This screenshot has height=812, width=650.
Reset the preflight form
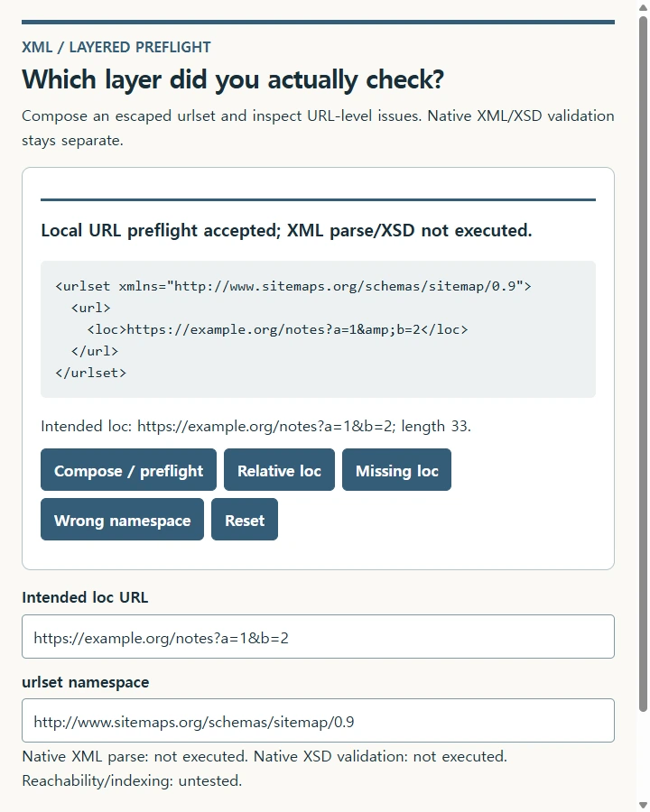click(245, 520)
